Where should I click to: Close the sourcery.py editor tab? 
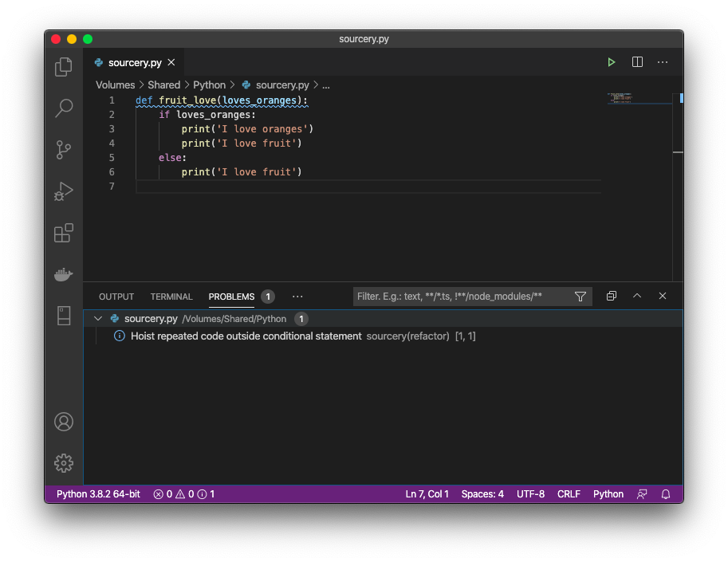point(171,62)
